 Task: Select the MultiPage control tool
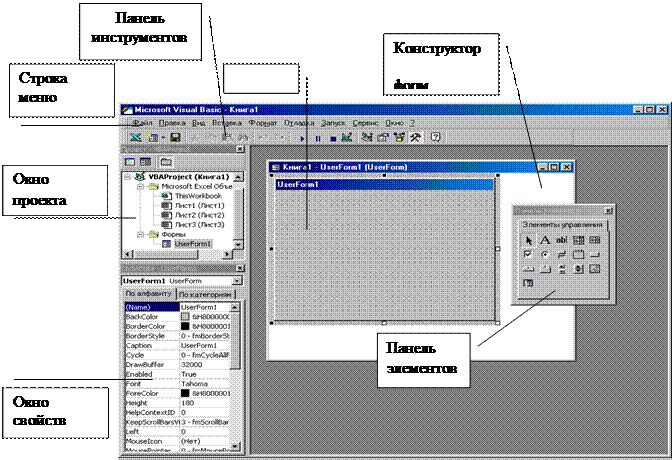point(545,269)
